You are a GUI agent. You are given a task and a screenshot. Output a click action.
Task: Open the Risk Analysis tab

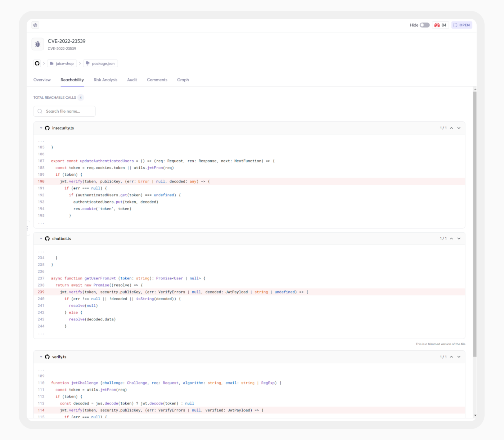(x=105, y=80)
